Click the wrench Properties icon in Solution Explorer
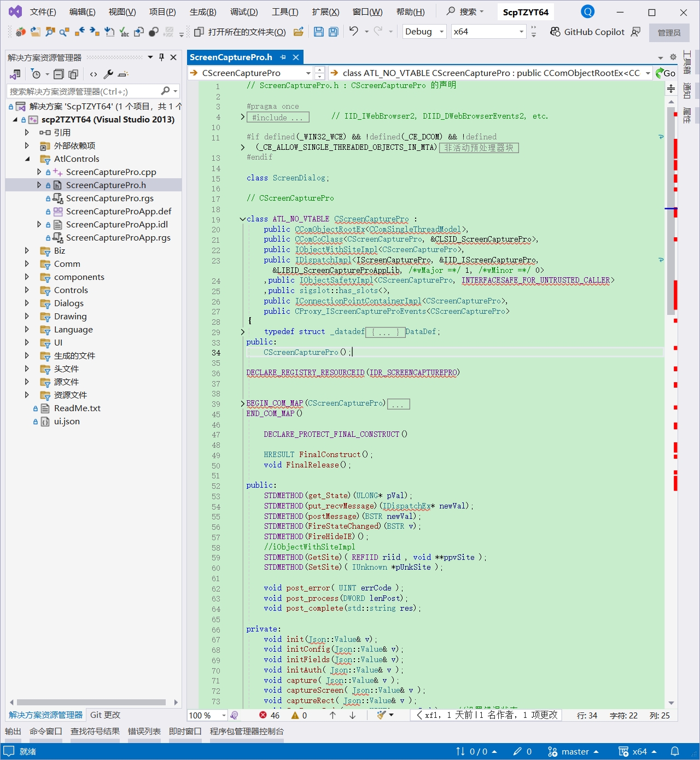The height and width of the screenshot is (760, 700). (x=108, y=74)
